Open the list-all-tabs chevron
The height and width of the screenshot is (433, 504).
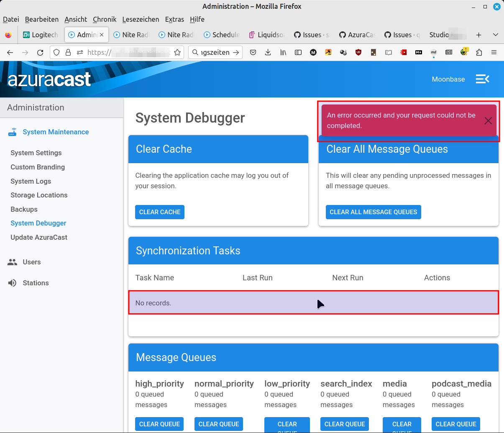(x=495, y=35)
